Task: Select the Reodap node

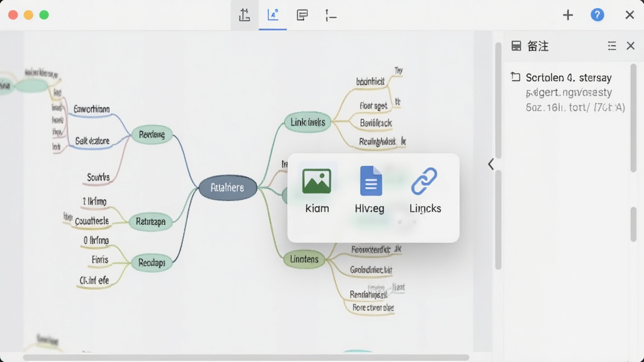Action: tap(152, 262)
